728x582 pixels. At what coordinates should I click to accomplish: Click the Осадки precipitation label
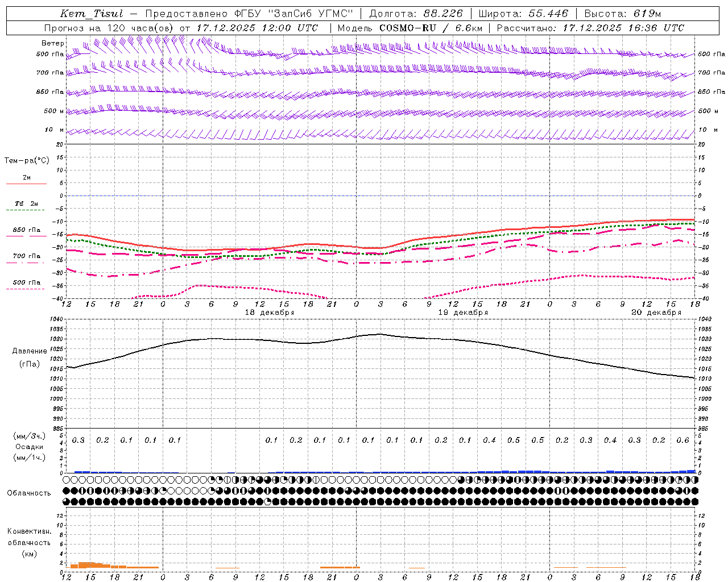[29, 447]
